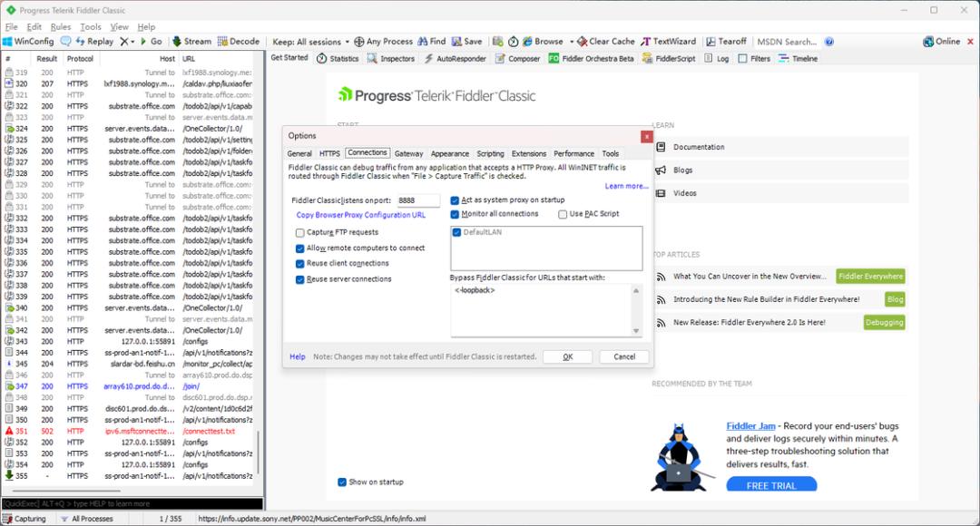Click the Filters tab checkbox

(742, 58)
